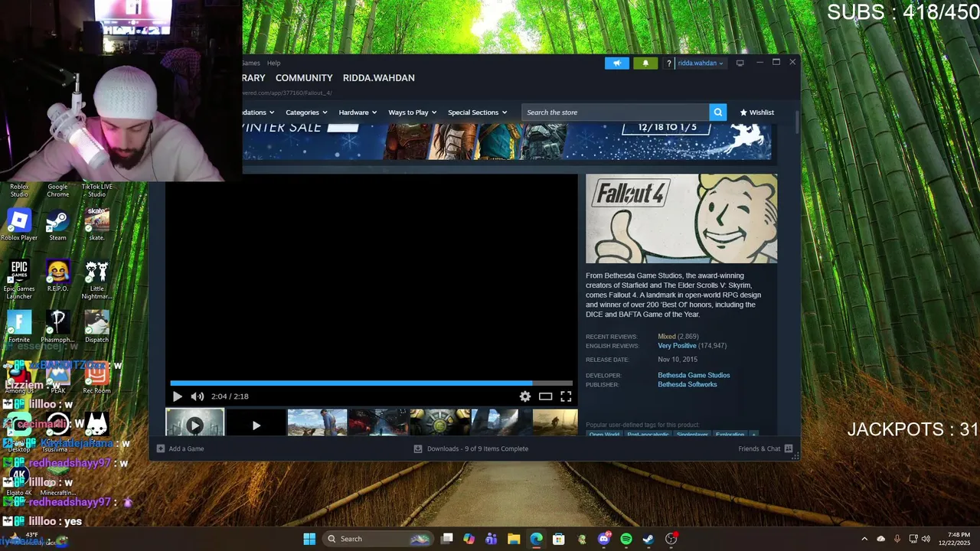Open the skate. desktop icon
The height and width of the screenshot is (551, 980).
(x=96, y=225)
